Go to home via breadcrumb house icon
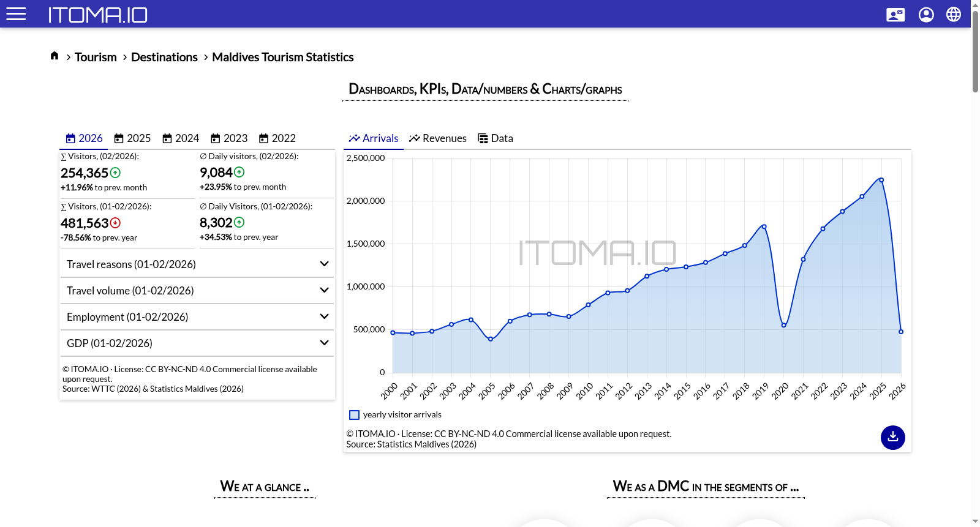 pyautogui.click(x=55, y=56)
